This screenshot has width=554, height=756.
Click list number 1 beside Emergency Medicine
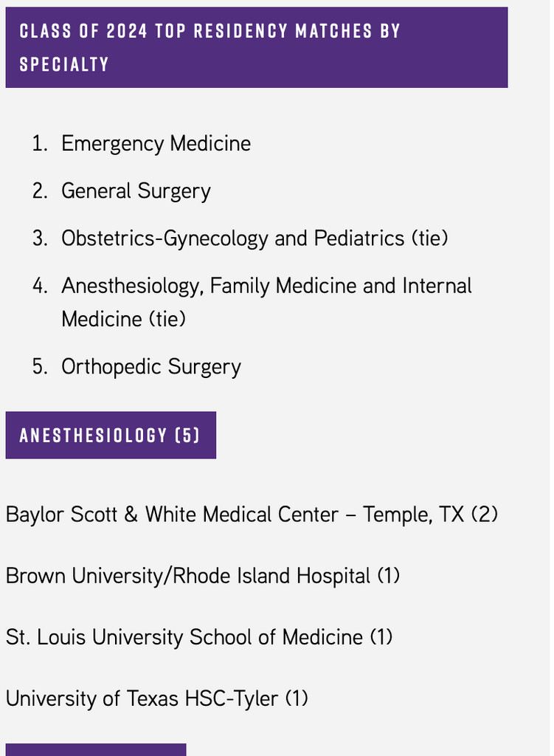coord(40,144)
